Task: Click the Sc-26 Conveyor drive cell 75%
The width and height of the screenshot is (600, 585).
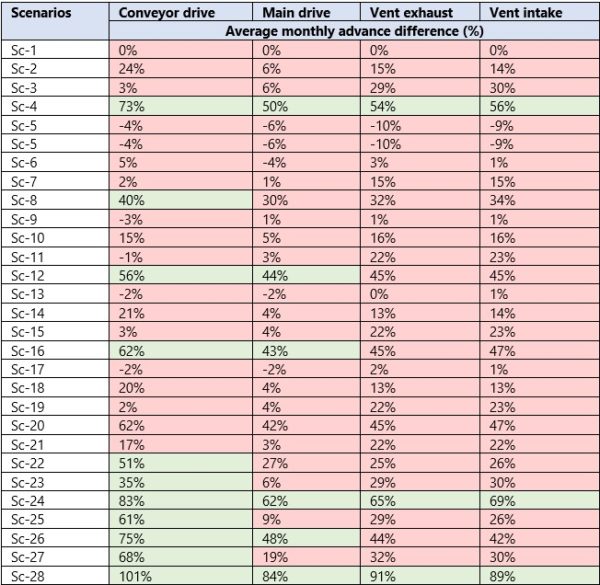Action: 129,538
